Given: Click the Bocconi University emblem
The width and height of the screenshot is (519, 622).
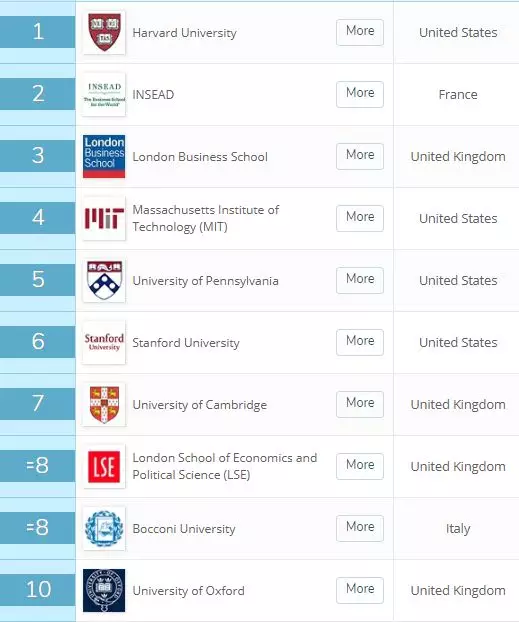Looking at the screenshot, I should coord(104,528).
